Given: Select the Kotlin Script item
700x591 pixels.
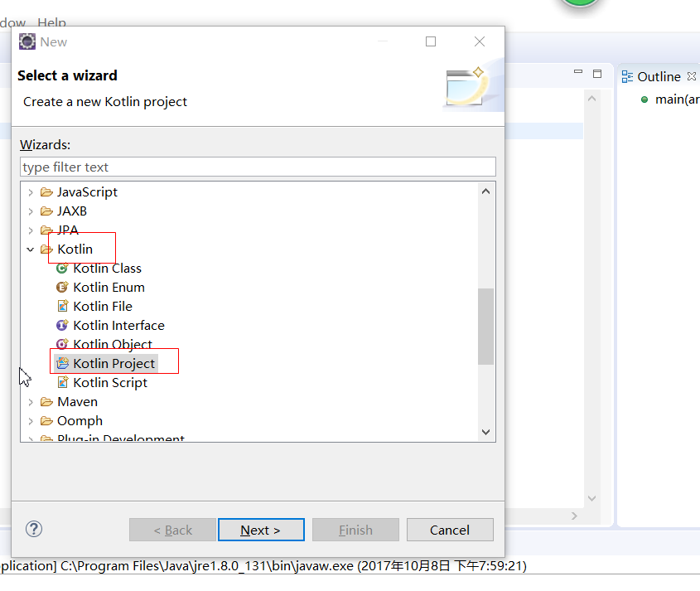Looking at the screenshot, I should tap(110, 382).
